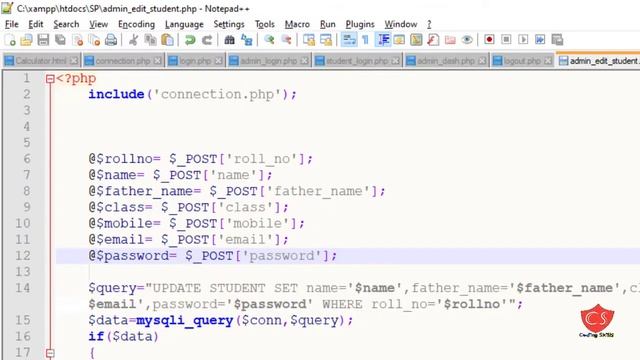
Task: Open the File menu
Action: click(x=11, y=24)
